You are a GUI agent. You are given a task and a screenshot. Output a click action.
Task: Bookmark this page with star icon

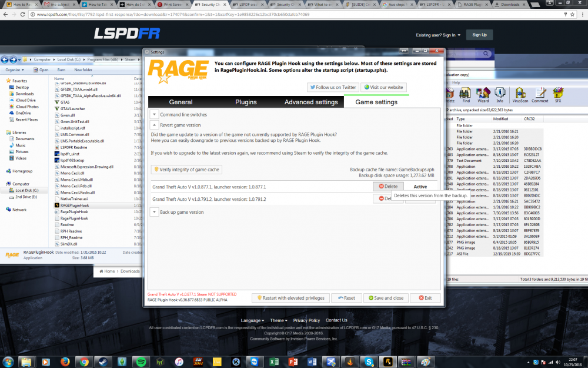572,14
